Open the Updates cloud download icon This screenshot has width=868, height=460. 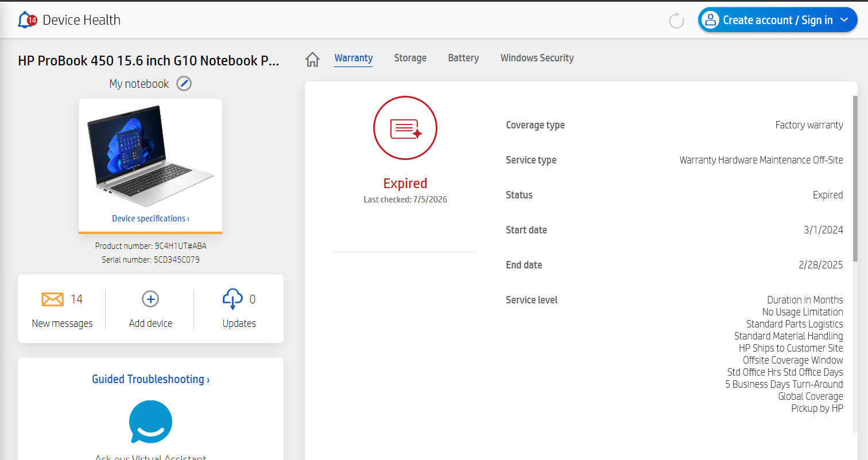[x=232, y=299]
